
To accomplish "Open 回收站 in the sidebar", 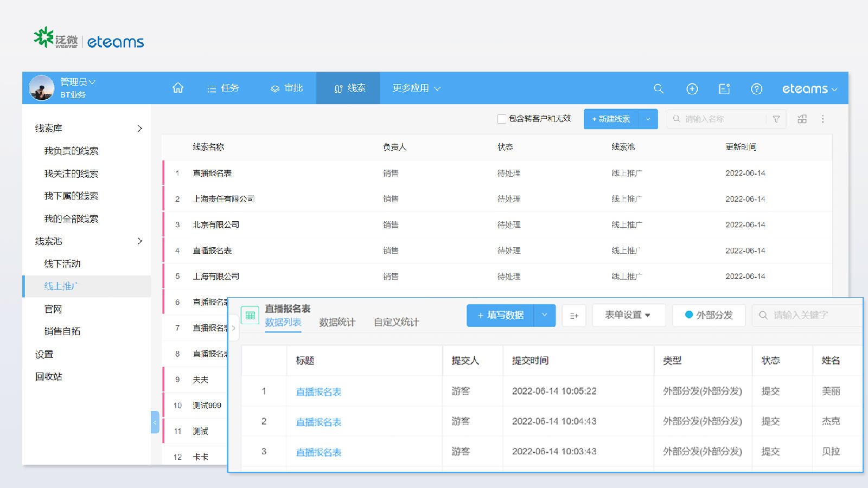I will click(x=49, y=376).
